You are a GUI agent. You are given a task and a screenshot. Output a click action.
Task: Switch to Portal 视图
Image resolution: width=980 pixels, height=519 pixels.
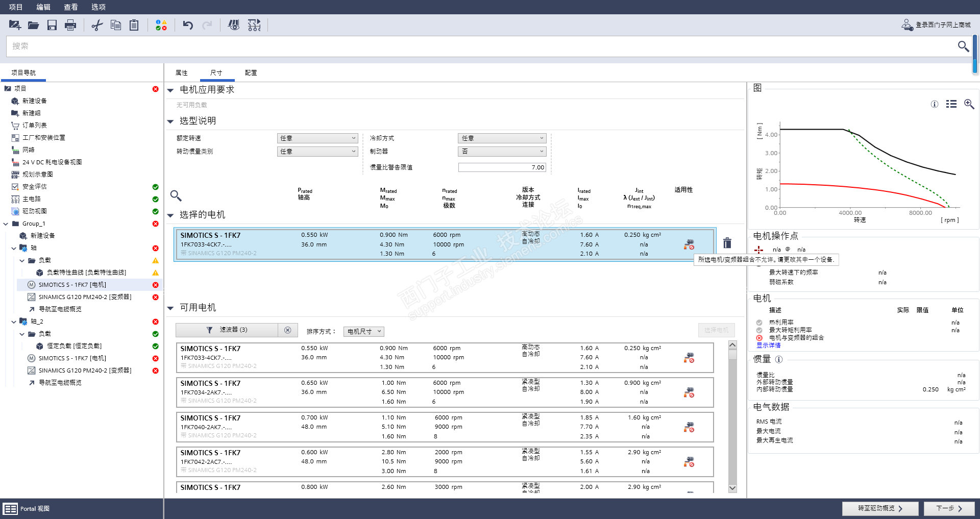(27, 509)
